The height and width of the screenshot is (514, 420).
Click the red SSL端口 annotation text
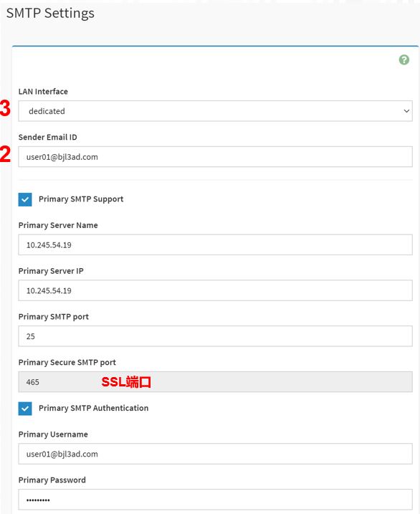pos(126,382)
